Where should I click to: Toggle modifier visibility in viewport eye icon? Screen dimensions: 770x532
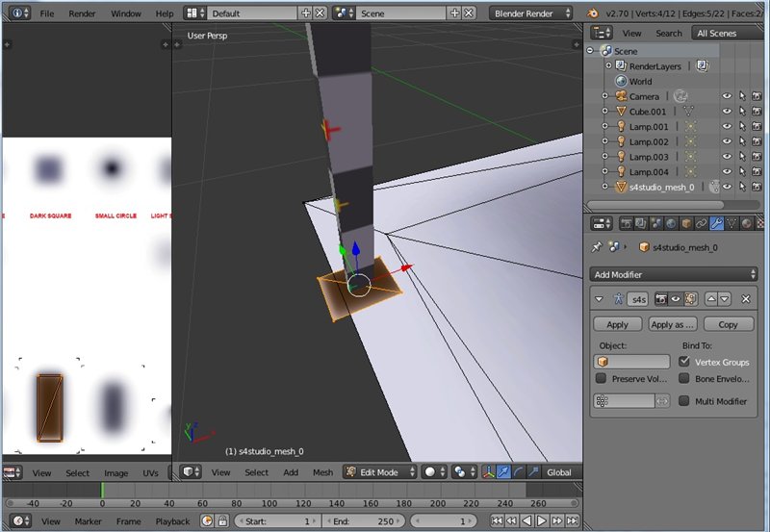click(674, 300)
